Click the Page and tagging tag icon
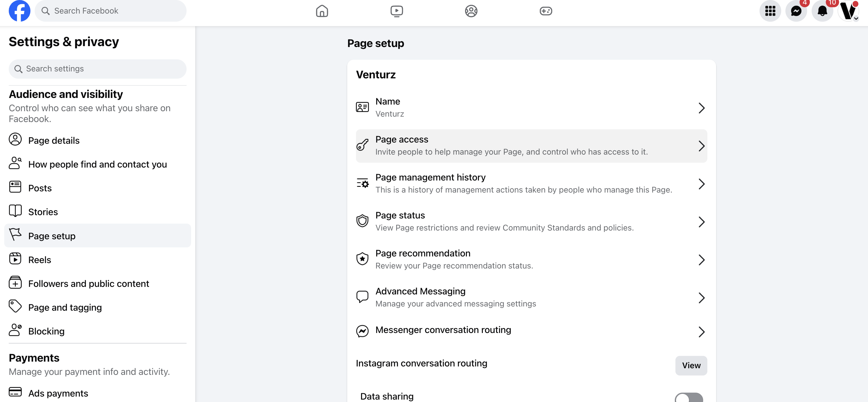This screenshot has width=868, height=402. [x=15, y=306]
